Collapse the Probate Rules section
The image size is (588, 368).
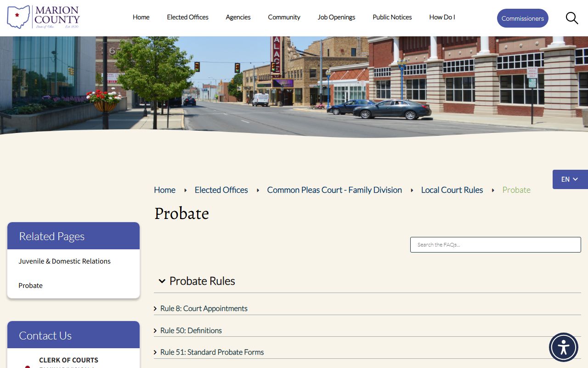pos(197,281)
